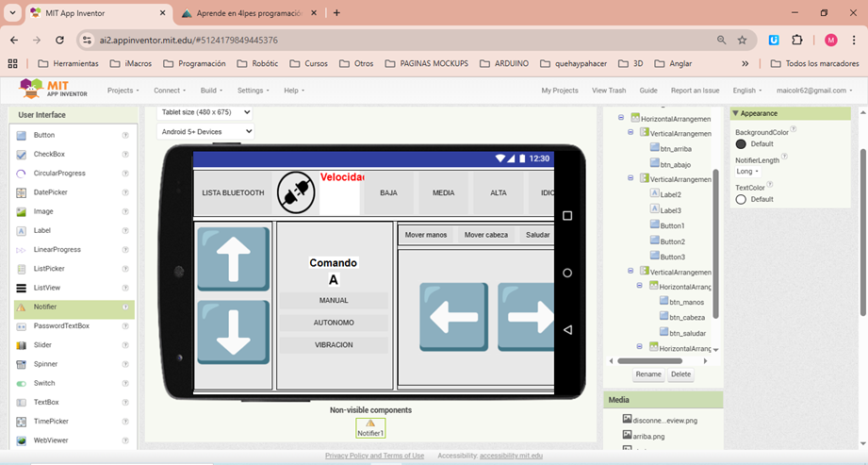
Task: Click the Bluetooth disconnected plug image
Action: [295, 192]
